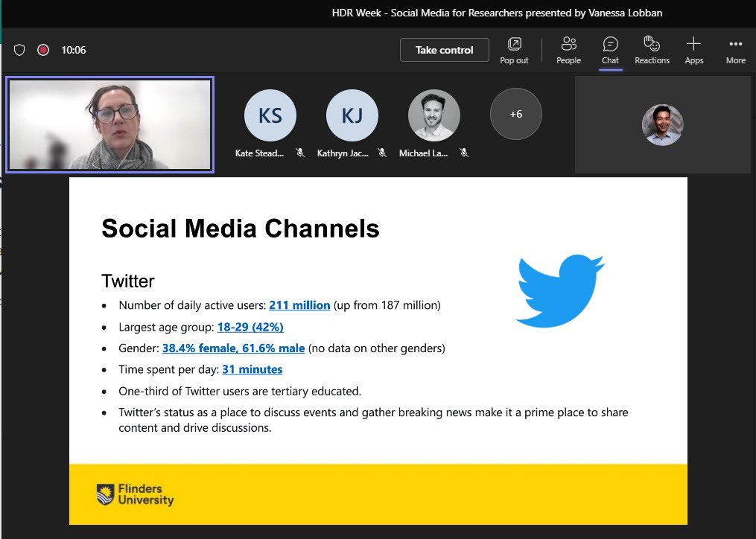Click the self-view avatar tile
Viewport: 756px width, 539px height.
tap(662, 125)
